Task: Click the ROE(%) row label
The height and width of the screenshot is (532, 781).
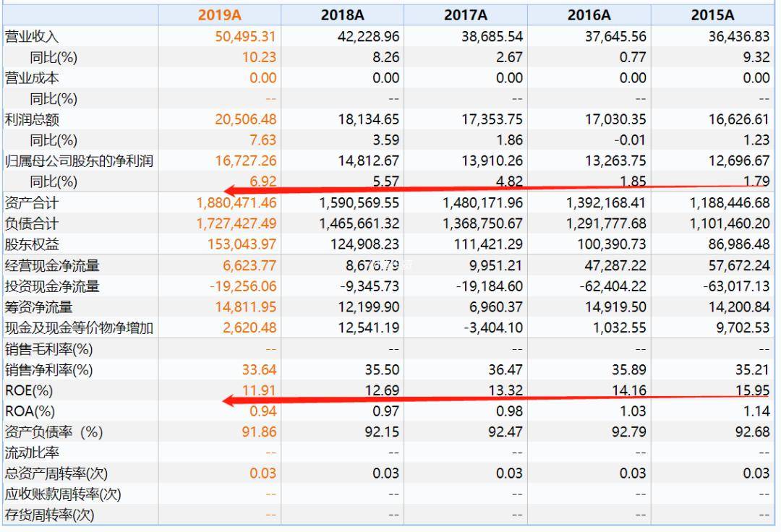Action: pos(29,390)
